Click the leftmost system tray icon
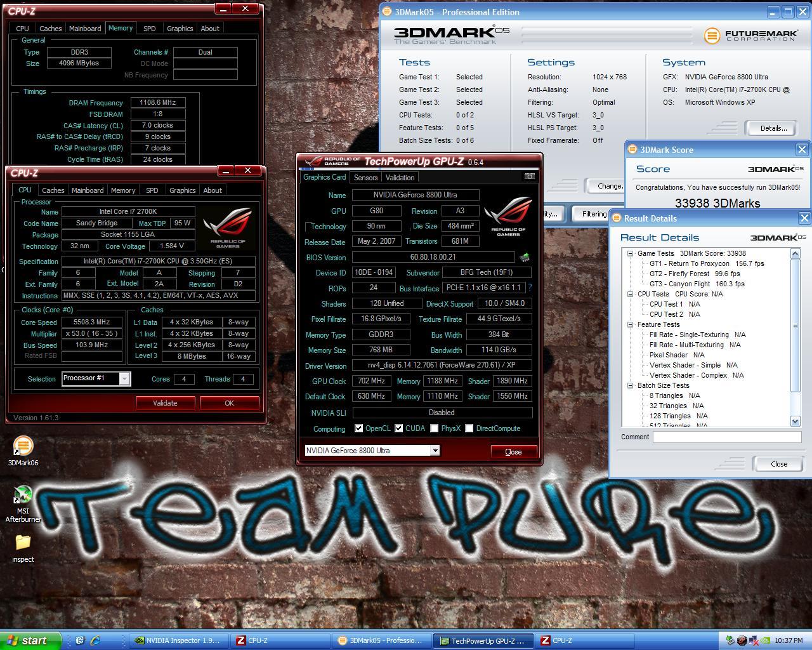The width and height of the screenshot is (812, 650). click(730, 640)
